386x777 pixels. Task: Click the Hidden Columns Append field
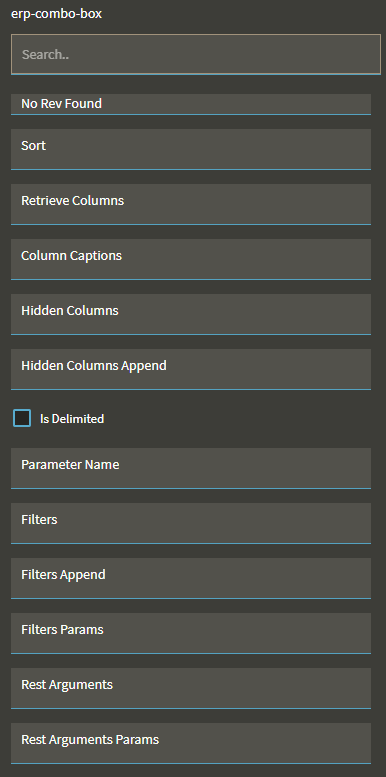click(x=191, y=370)
